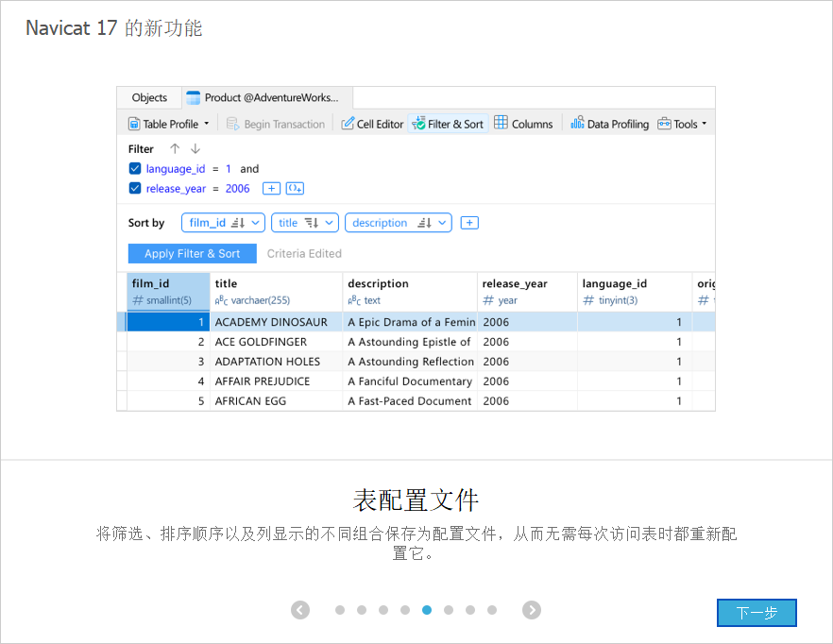Click the release_year column header

coord(527,292)
